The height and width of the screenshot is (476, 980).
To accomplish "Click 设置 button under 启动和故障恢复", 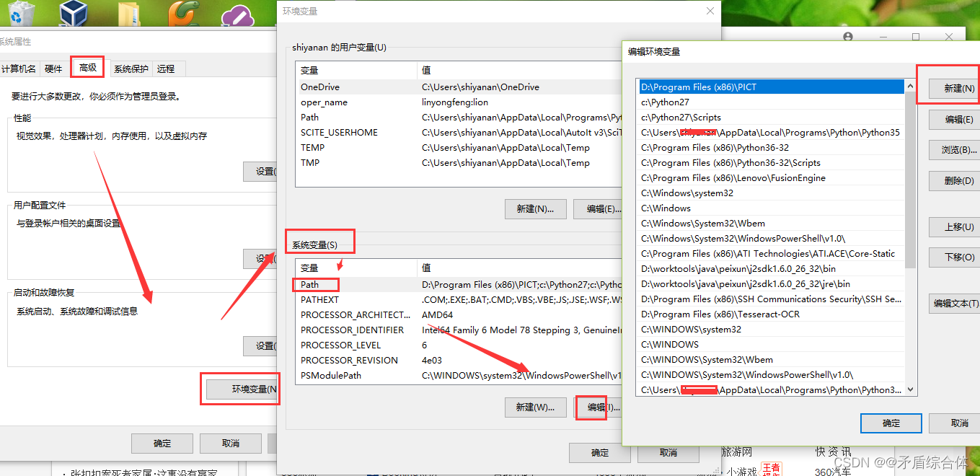I will pyautogui.click(x=261, y=346).
